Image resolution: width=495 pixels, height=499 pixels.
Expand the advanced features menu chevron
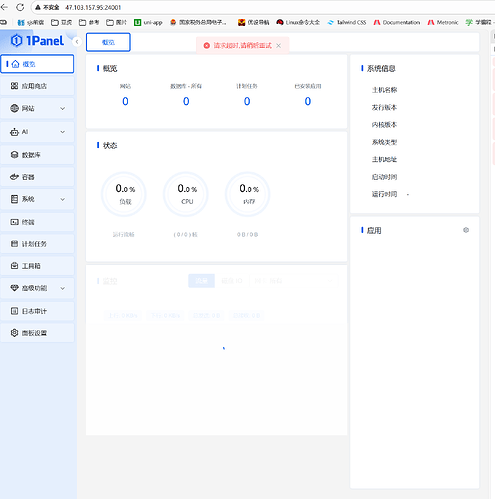tap(63, 288)
